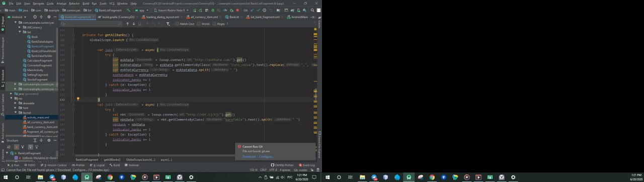Open the Terminal tool window
Screen dimensions: 644x182
click(132, 165)
